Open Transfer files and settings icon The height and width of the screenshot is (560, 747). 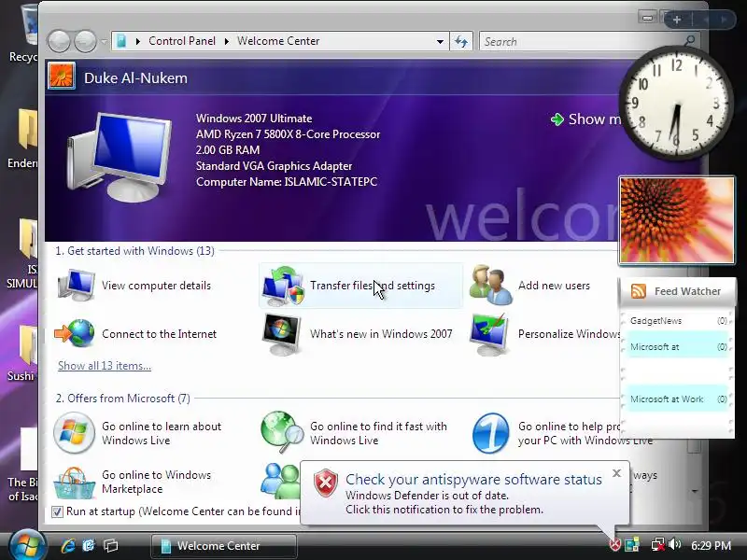[x=283, y=286]
